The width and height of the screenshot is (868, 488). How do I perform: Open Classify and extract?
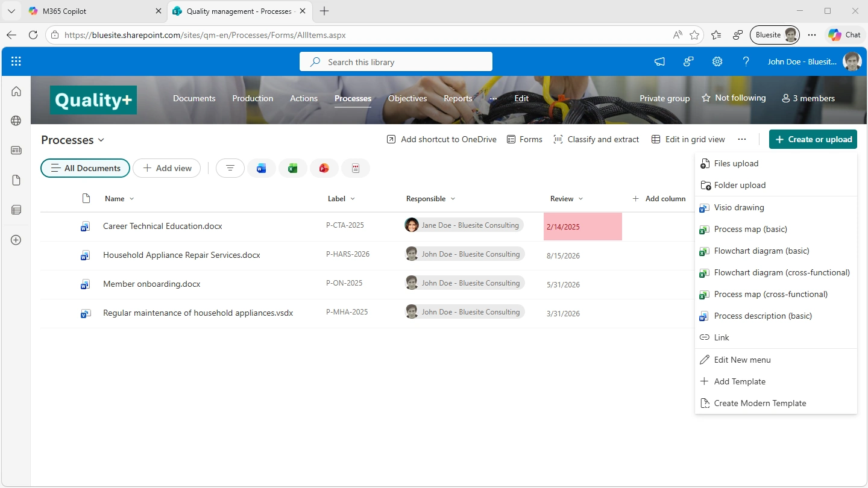click(596, 139)
